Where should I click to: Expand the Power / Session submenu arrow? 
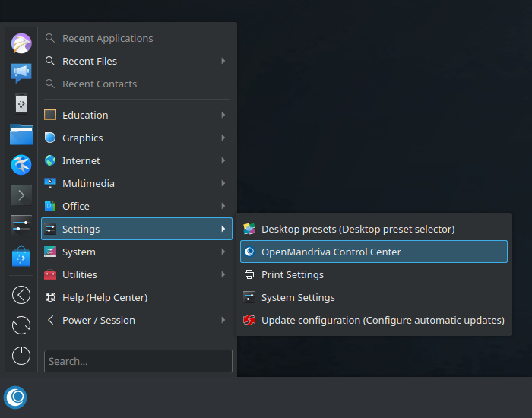coord(223,320)
